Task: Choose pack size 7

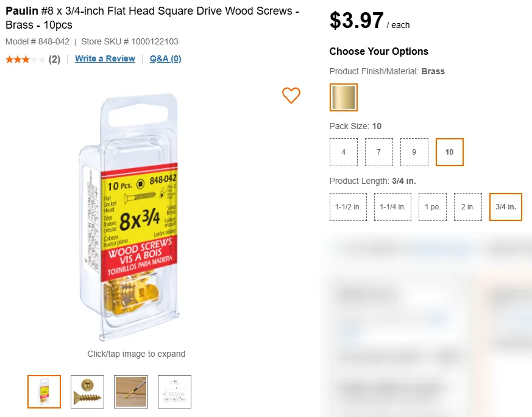Action: pyautogui.click(x=379, y=152)
